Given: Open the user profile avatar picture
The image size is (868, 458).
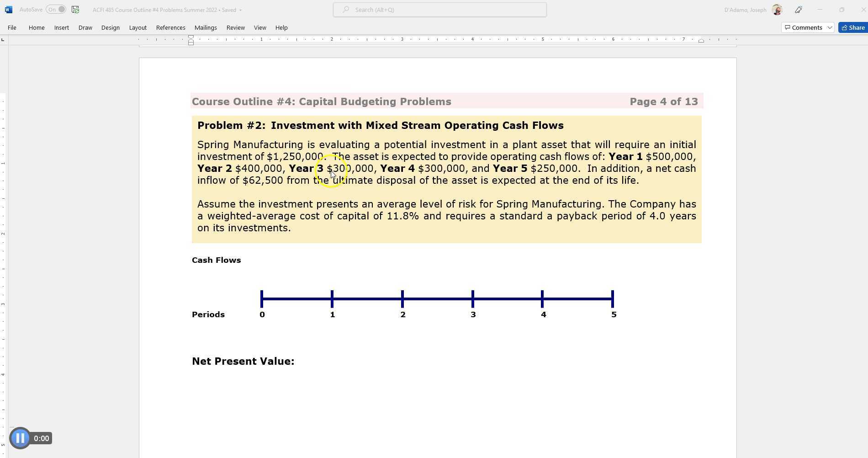Looking at the screenshot, I should click(776, 9).
